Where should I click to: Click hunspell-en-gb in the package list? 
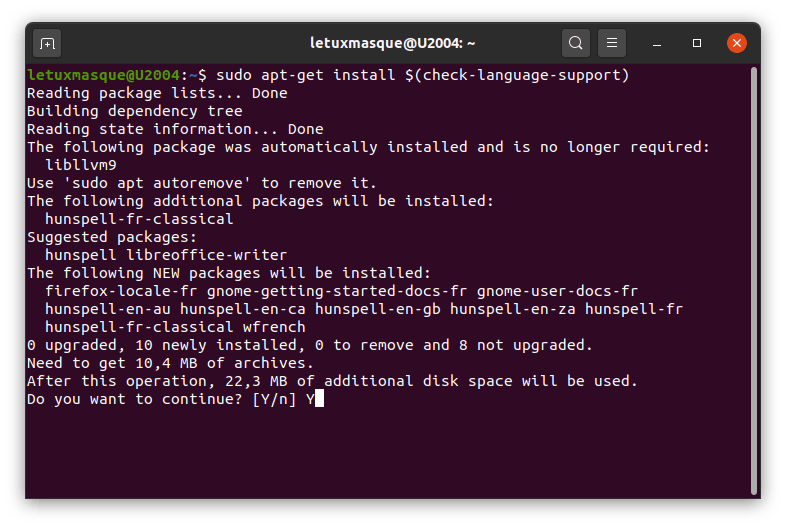[377, 309]
